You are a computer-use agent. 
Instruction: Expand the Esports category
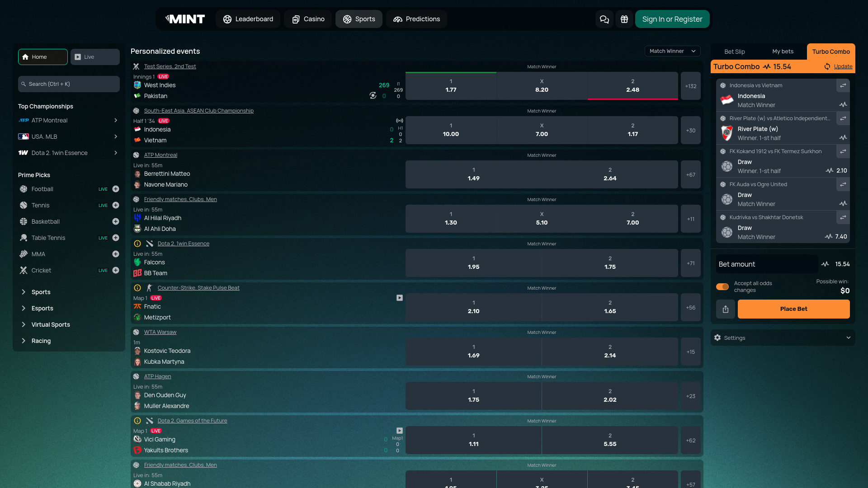click(x=69, y=308)
